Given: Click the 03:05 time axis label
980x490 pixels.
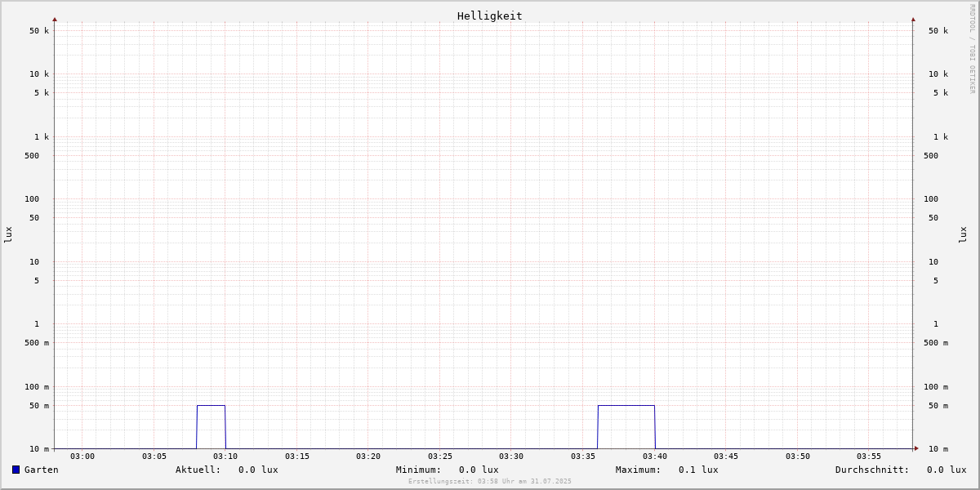Looking at the screenshot, I should [x=154, y=457].
